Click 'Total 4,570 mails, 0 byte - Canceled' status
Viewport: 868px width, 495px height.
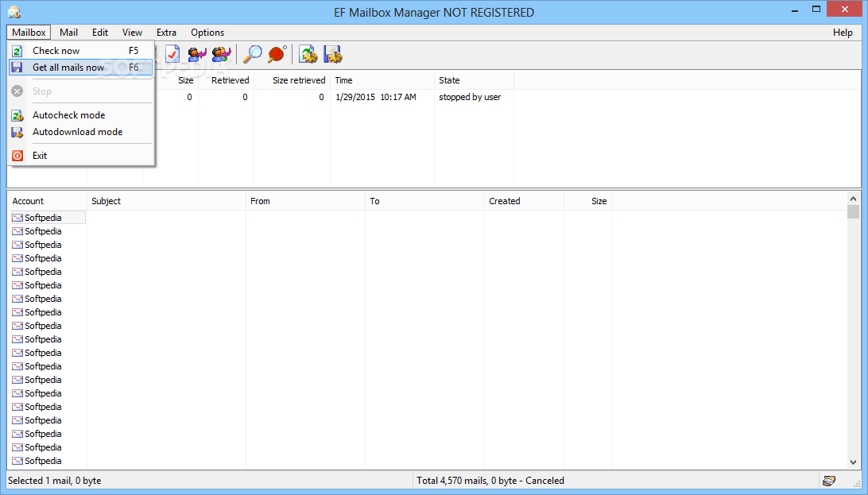click(490, 481)
